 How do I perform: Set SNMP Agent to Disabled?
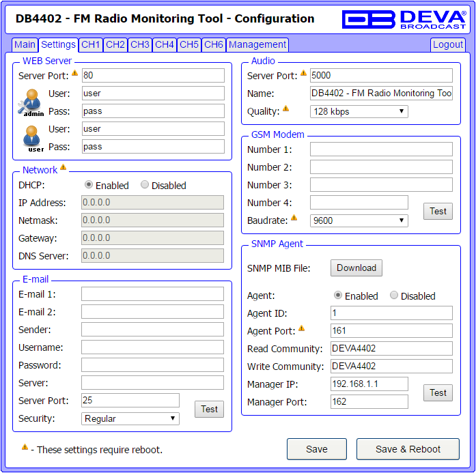pos(394,296)
